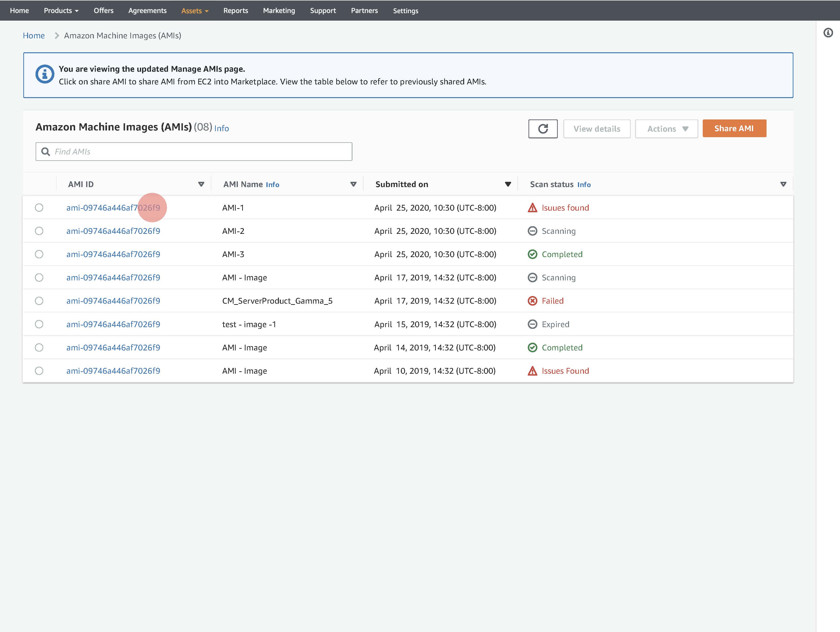This screenshot has height=632, width=840.
Task: Select radio button for test - image -1
Action: [39, 324]
